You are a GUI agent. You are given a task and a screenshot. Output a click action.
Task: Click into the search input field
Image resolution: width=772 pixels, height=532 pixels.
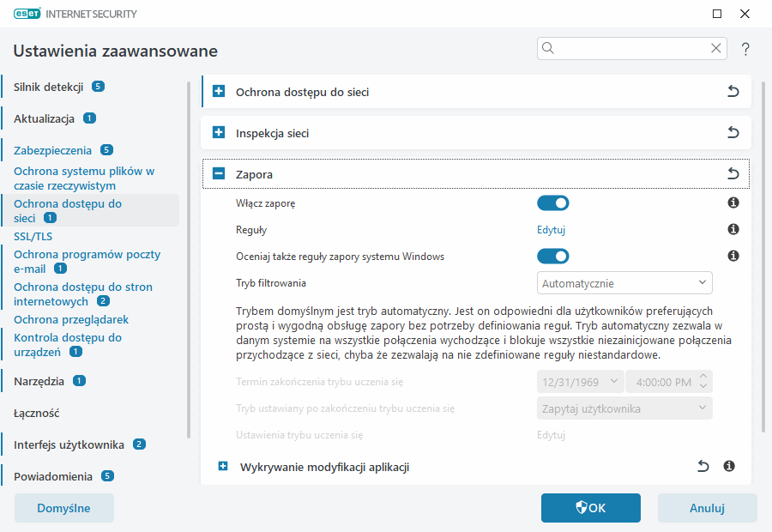coord(631,49)
